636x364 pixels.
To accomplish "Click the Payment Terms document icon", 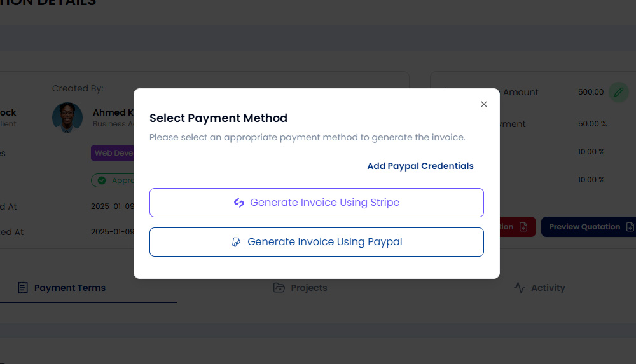I will tap(23, 288).
